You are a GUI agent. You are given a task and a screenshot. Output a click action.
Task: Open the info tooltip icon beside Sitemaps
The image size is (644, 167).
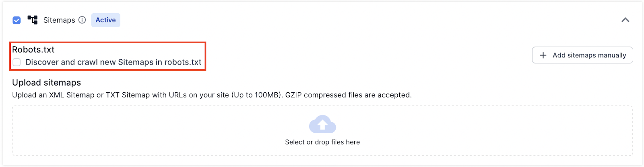[x=82, y=20]
